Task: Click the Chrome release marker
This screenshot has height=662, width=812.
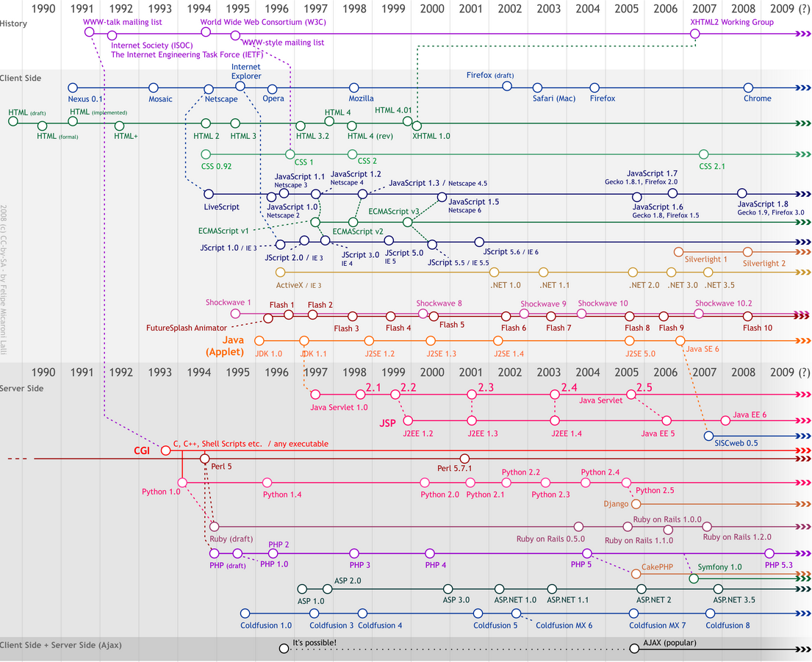Action: [x=748, y=88]
